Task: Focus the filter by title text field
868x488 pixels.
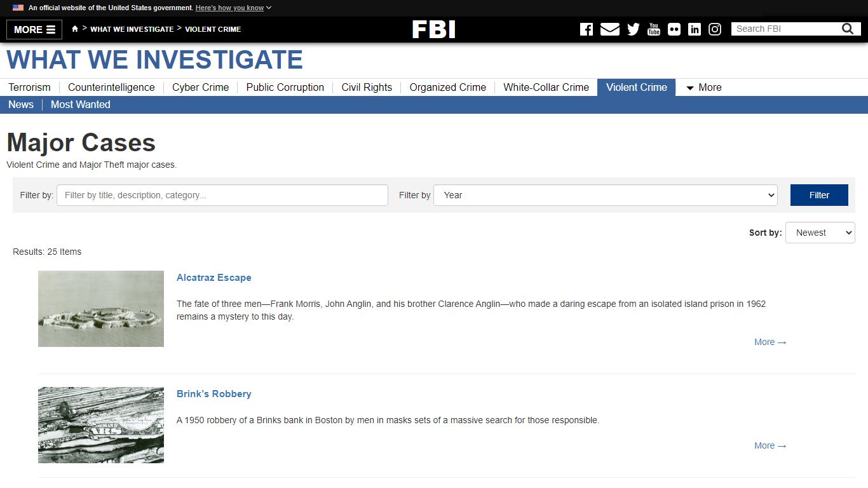Action: click(x=222, y=195)
